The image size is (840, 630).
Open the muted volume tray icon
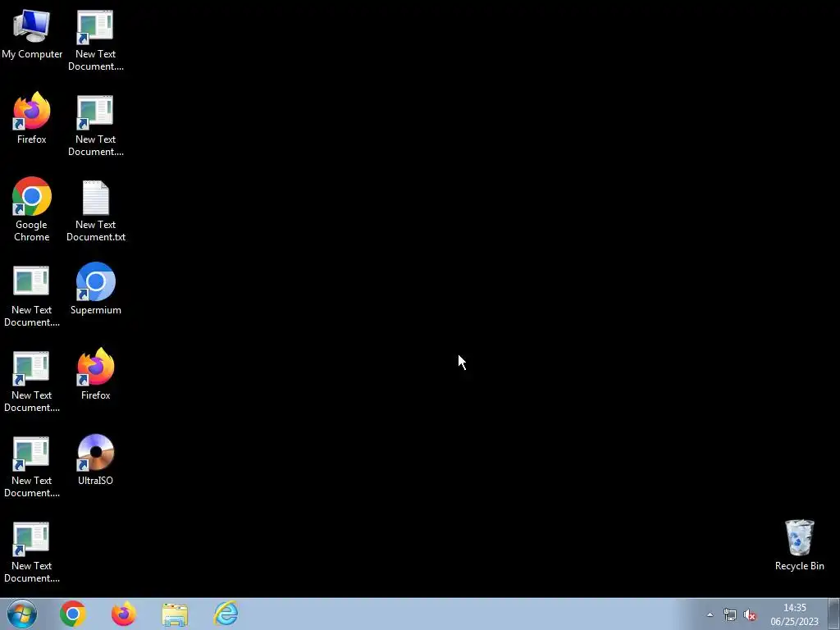coord(750,615)
